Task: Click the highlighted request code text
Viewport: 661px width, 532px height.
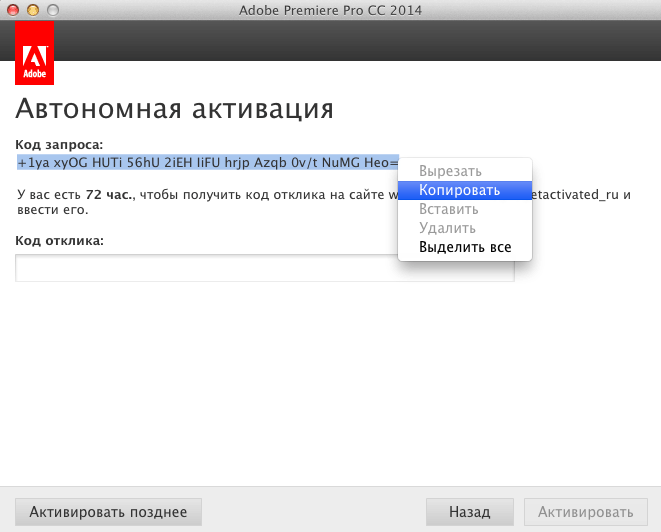Action: coord(208,162)
